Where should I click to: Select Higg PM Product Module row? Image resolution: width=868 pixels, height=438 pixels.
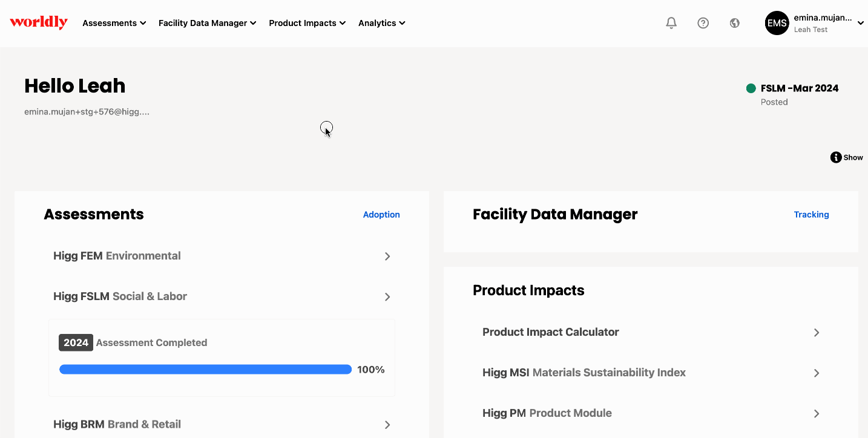coord(651,413)
